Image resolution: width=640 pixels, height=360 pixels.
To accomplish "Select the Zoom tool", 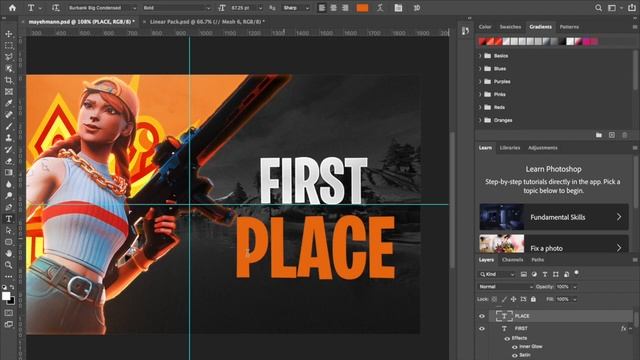I will pos(9,265).
